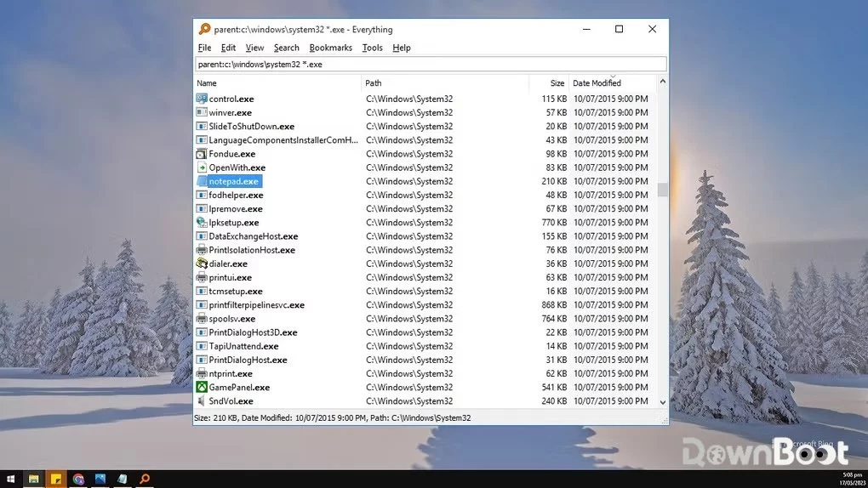Click the control.exe file icon
868x488 pixels.
[x=202, y=99]
